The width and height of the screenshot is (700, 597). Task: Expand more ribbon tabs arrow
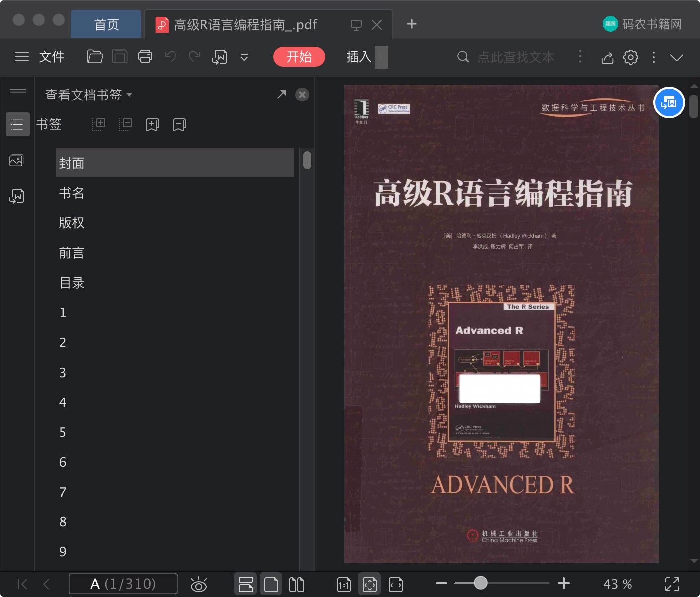(381, 57)
